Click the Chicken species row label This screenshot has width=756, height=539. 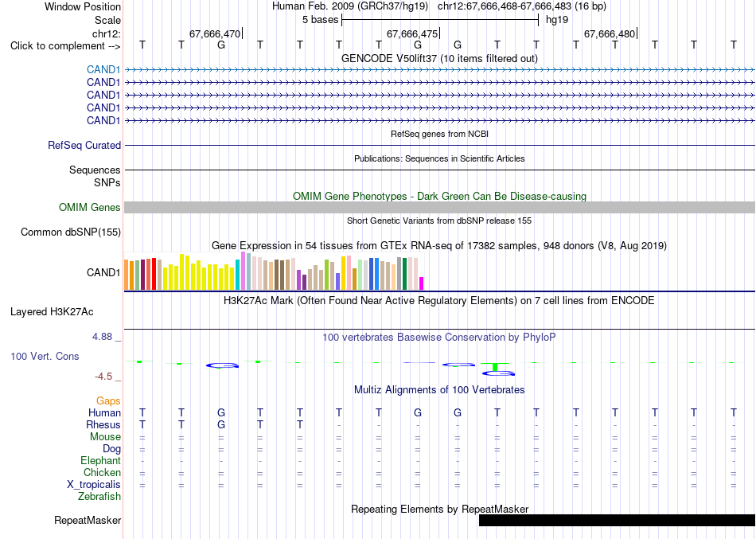coord(102,472)
